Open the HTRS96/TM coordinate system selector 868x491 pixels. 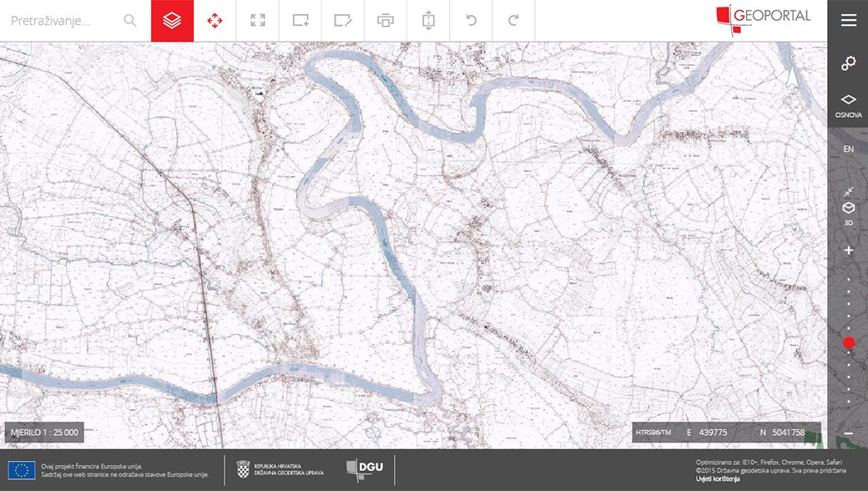(x=654, y=432)
